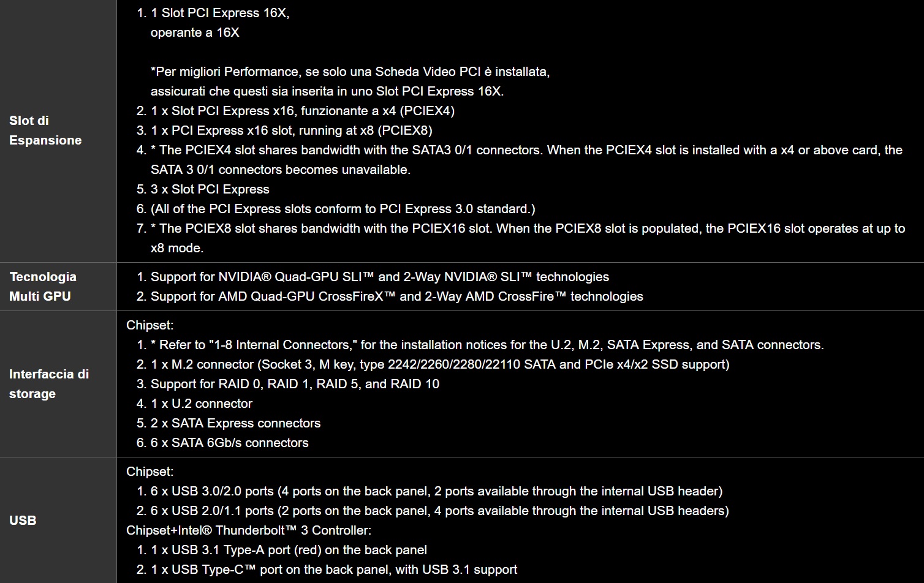Click the "2 x SATA Express connectors" item
Image resolution: width=924 pixels, height=583 pixels.
click(236, 423)
